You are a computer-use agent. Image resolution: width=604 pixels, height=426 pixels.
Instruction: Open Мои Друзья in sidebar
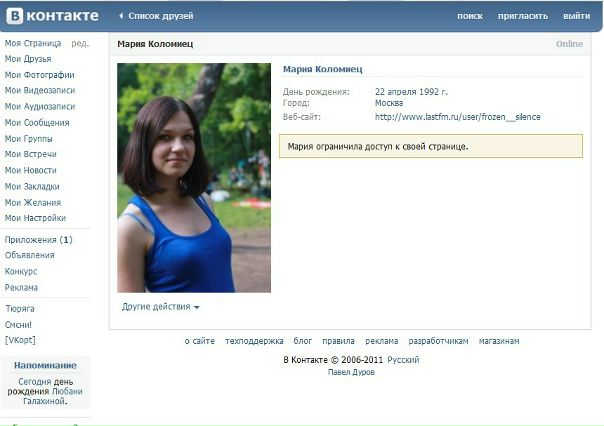coord(28,59)
